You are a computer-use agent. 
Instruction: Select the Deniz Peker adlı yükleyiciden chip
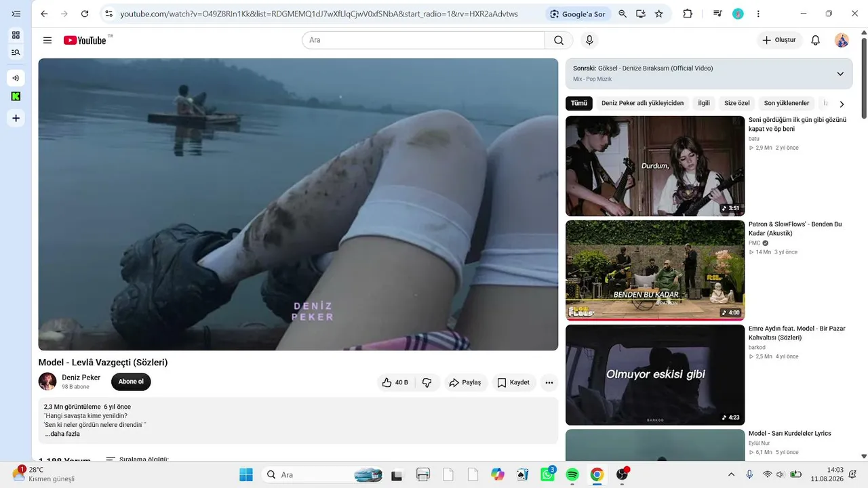tap(642, 103)
